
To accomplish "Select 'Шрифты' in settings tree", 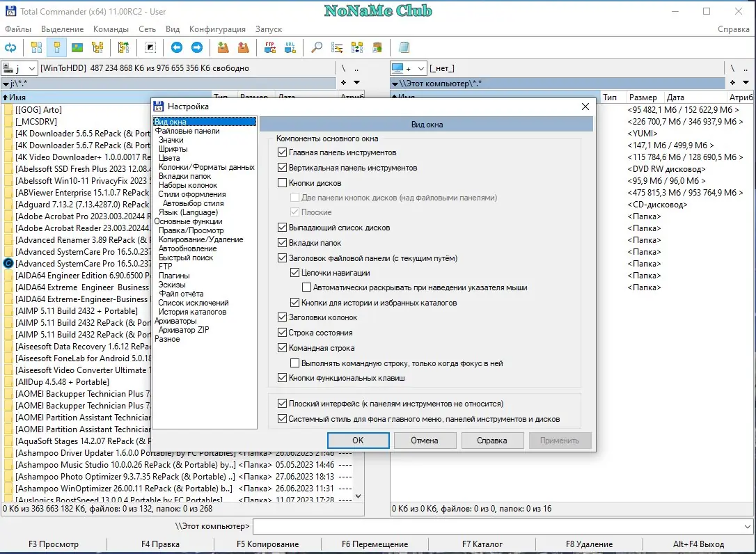I will pos(173,149).
